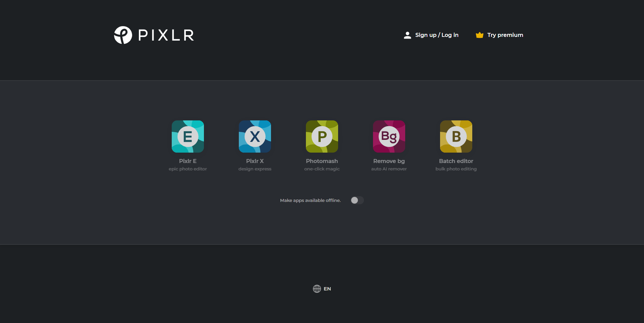Click the 'one-click magic' subtitle
The image size is (644, 323).
pos(322,169)
